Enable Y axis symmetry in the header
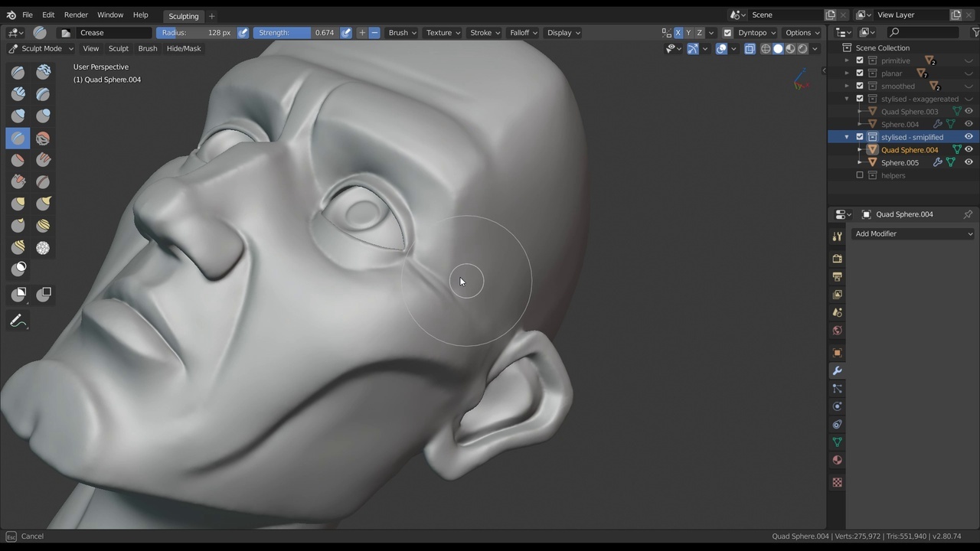Image resolution: width=980 pixels, height=551 pixels. [688, 32]
